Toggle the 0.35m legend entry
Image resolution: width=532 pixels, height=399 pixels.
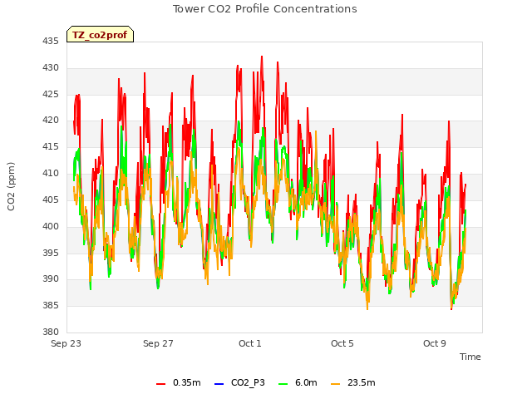(179, 383)
